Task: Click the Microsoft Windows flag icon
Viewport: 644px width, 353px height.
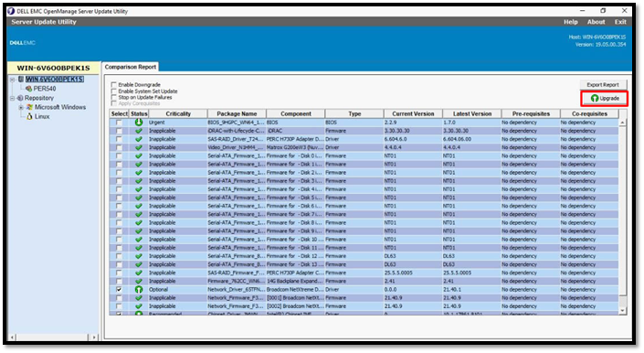Action: [29, 107]
